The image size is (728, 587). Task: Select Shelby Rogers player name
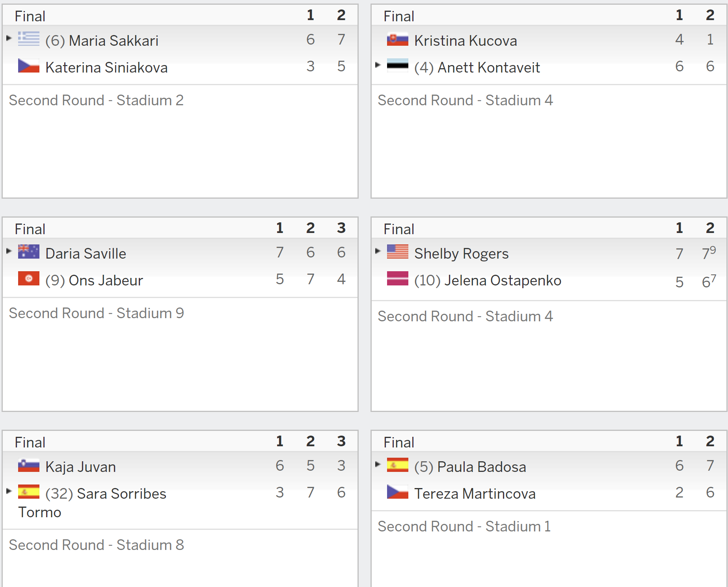click(461, 253)
